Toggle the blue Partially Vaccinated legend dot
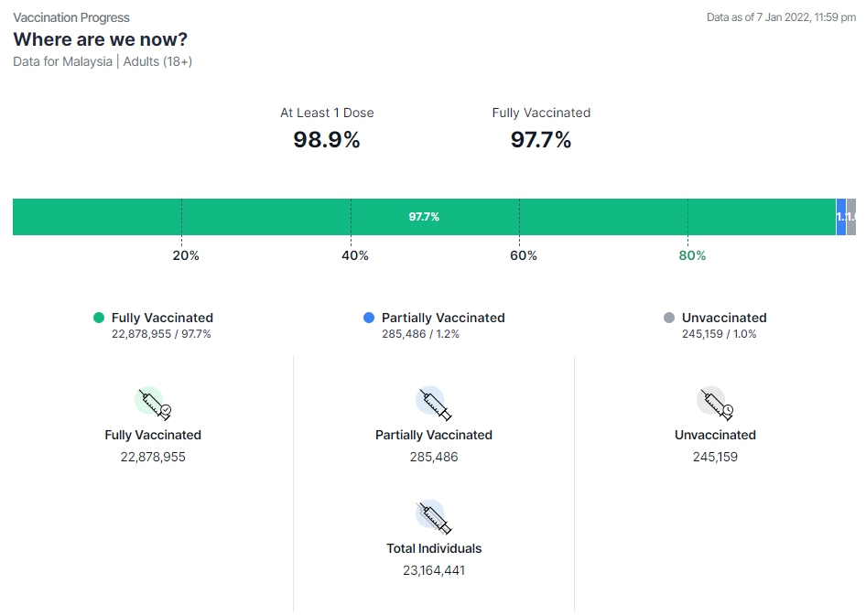The height and width of the screenshot is (616, 866). (x=369, y=318)
